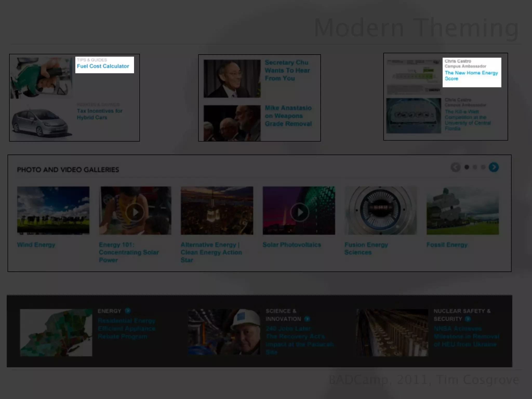Open NNSA Achieves Milestone HEU Ukraine article
The image size is (532, 399).
pyautogui.click(x=466, y=336)
